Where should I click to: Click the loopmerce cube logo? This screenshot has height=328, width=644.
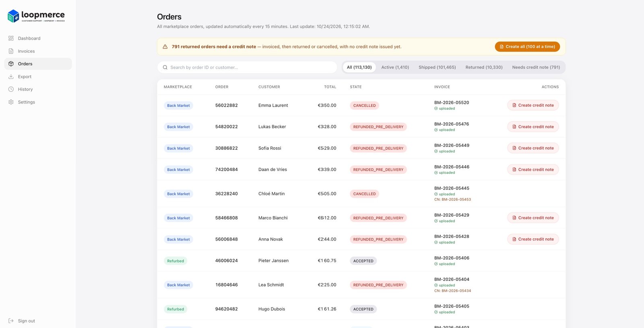point(13,16)
